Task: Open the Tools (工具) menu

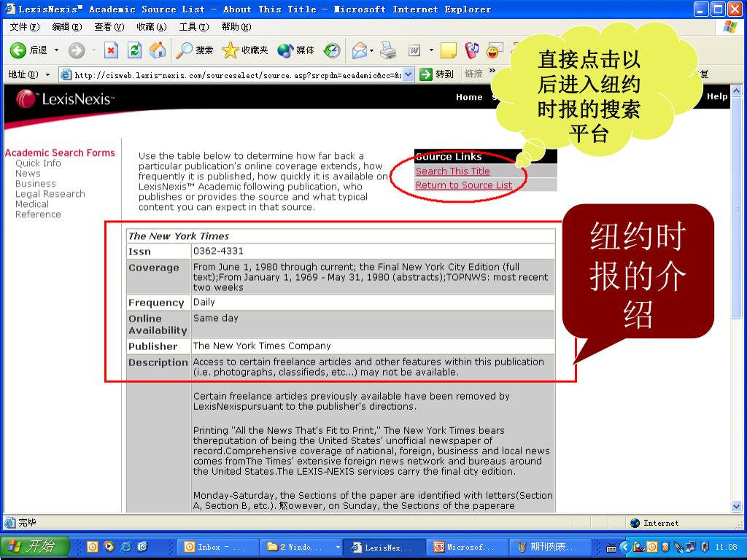Action: pos(194,27)
